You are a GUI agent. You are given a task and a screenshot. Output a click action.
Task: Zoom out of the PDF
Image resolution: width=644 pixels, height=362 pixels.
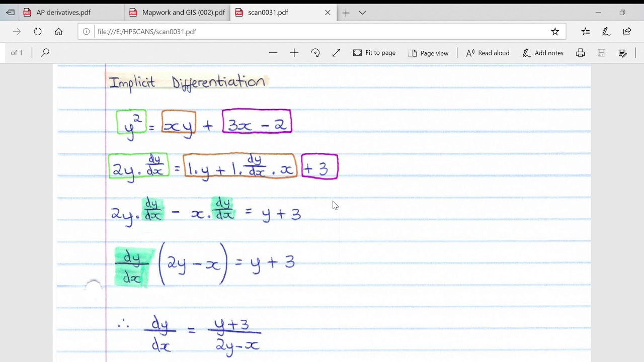(x=273, y=53)
